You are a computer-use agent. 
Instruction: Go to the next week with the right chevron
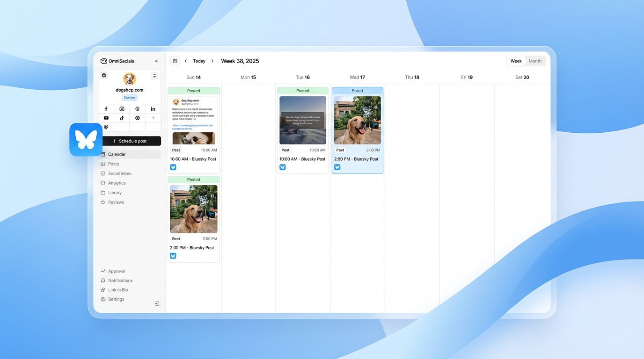(212, 61)
